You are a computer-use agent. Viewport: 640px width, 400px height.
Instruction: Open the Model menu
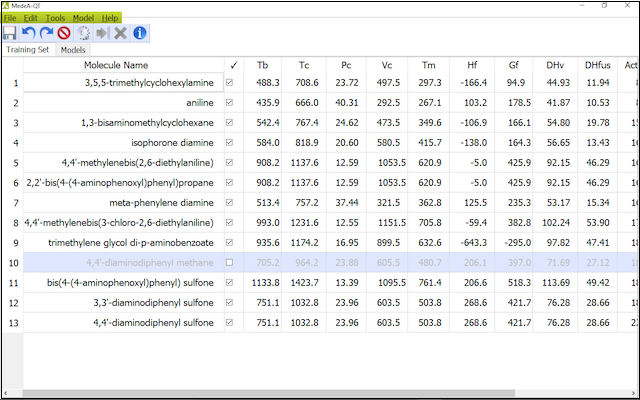coord(83,18)
